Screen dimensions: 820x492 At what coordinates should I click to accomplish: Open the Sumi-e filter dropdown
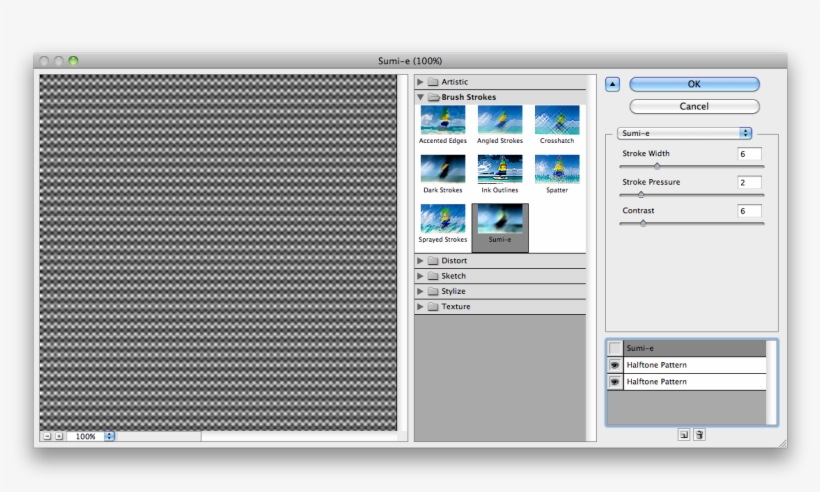pos(685,133)
